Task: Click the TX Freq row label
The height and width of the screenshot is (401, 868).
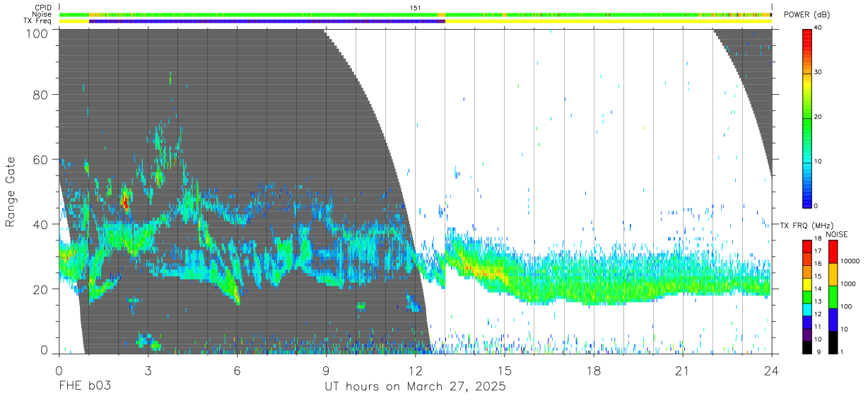Action: (x=38, y=21)
